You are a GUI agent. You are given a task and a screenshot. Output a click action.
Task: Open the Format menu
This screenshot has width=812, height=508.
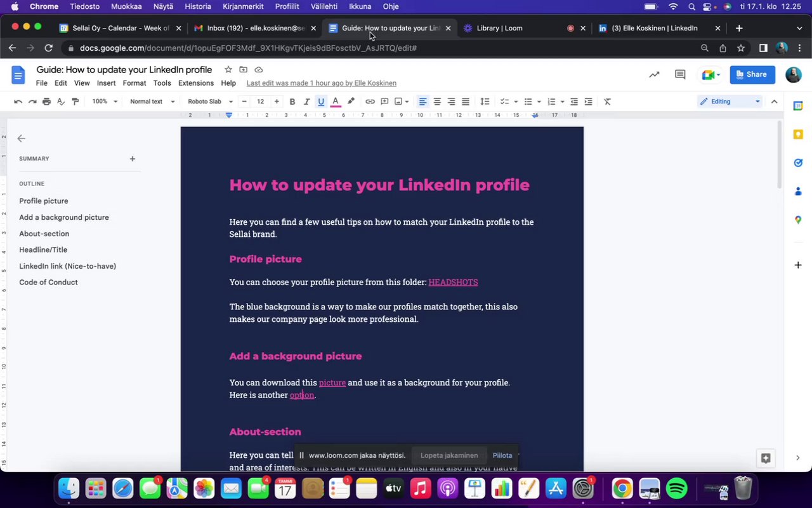point(134,83)
